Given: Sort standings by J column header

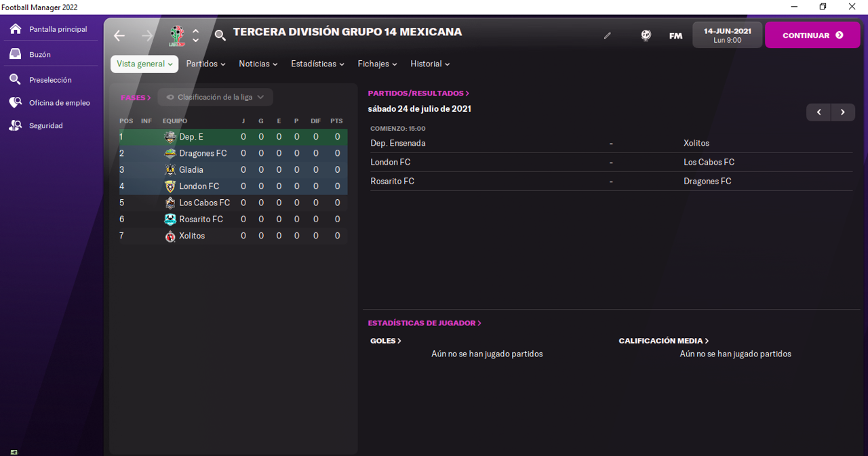Looking at the screenshot, I should point(243,121).
